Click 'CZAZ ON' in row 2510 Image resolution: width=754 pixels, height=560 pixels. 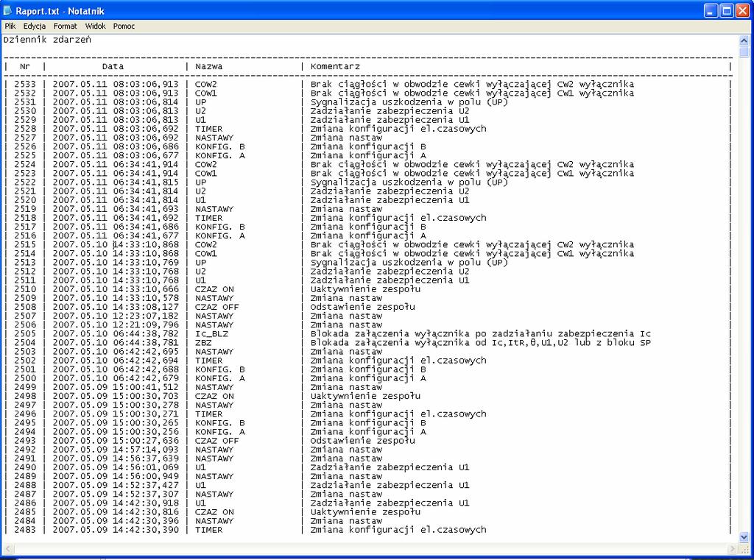[x=214, y=289]
